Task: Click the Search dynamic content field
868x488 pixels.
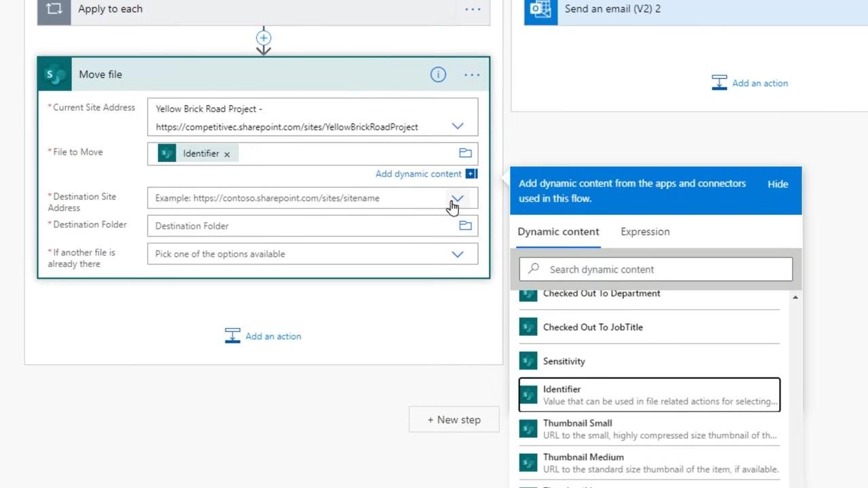Action: (656, 269)
